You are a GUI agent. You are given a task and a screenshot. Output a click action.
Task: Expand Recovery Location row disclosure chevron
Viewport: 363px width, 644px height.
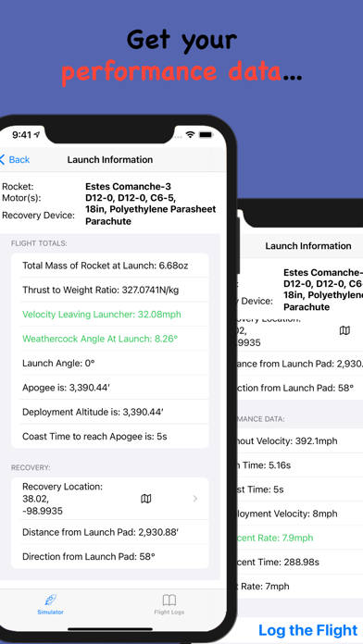point(195,499)
